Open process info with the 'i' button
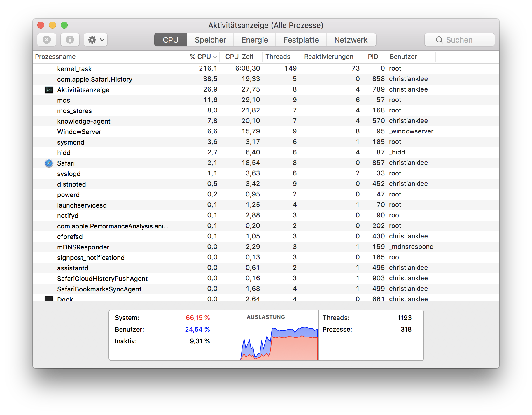This screenshot has height=415, width=532. click(70, 40)
